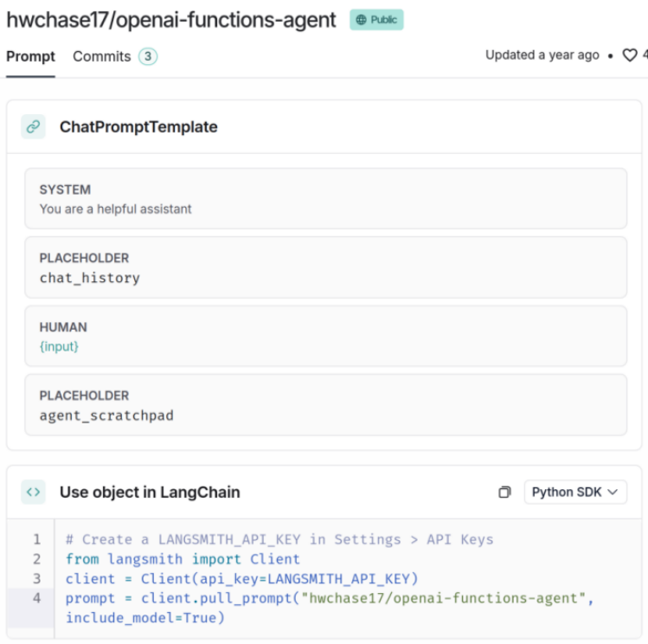
Task: Click the client.pull_prompt code line
Action: coord(330,598)
